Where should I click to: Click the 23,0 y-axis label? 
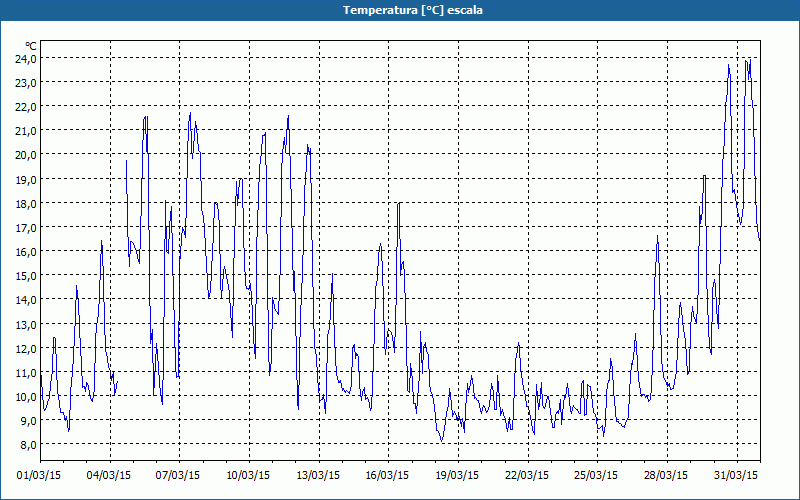coord(25,83)
